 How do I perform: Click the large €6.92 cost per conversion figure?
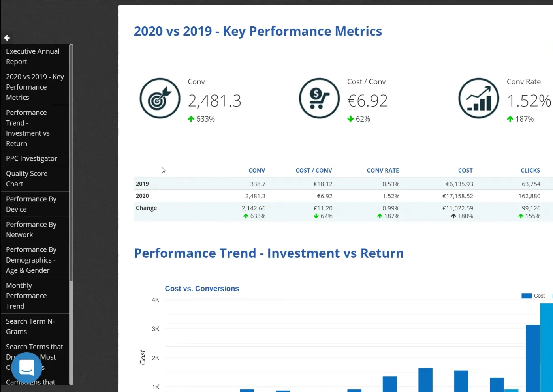point(368,101)
